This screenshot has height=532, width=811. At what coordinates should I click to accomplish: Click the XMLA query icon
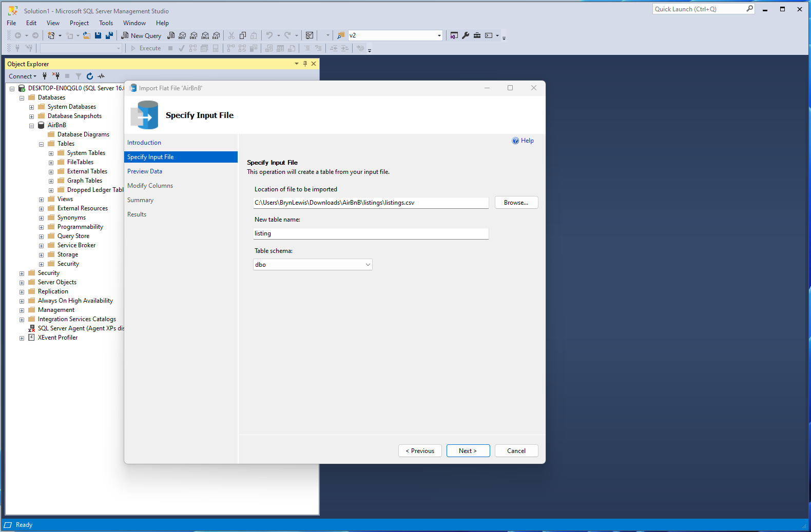205,35
